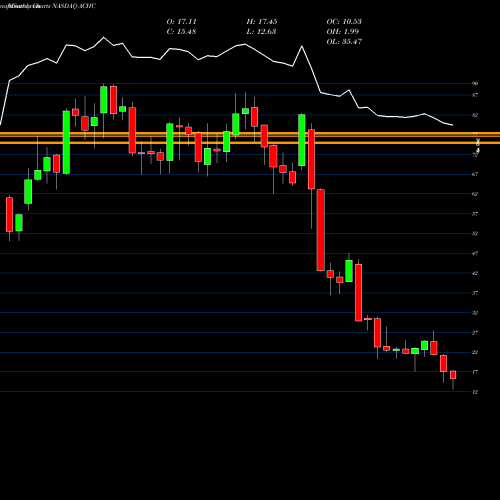
Task: Click the 17 price axis label
Action: (x=475, y=372)
